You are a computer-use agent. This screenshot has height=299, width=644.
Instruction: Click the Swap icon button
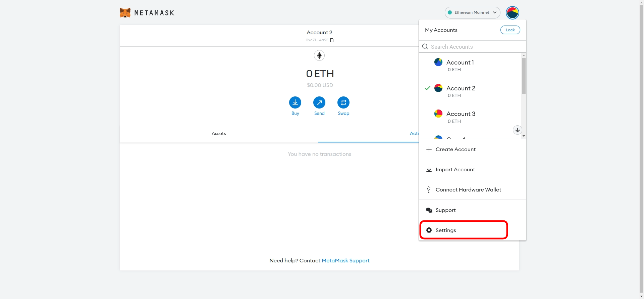point(343,102)
